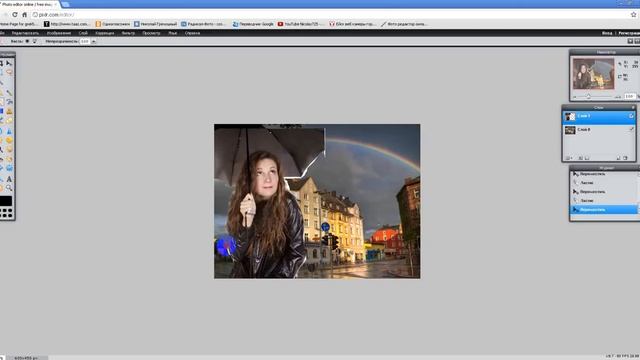The image size is (640, 360).
Task: Click the zoom-in icon in Navigator
Action: click(x=618, y=97)
